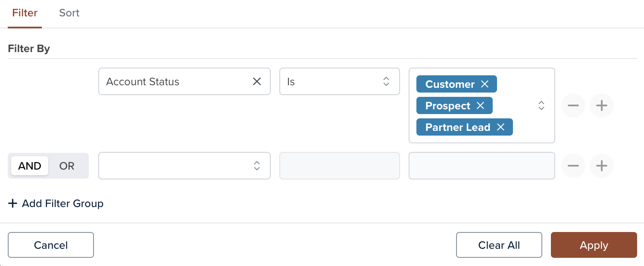This screenshot has height=266, width=644.
Task: Remove first filter row with minus icon
Action: coord(573,105)
